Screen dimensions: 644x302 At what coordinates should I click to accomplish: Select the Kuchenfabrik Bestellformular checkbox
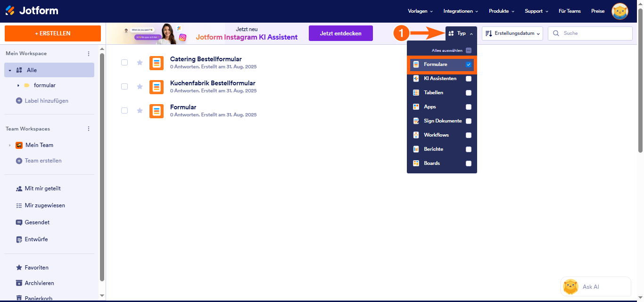[x=124, y=87]
